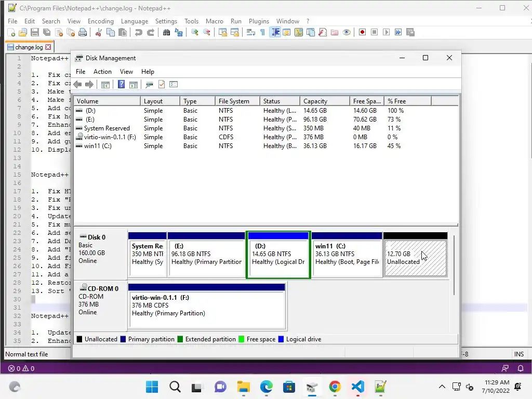Click Find binoculars icon in Notepad++
This screenshot has width=532, height=399.
coord(167,33)
